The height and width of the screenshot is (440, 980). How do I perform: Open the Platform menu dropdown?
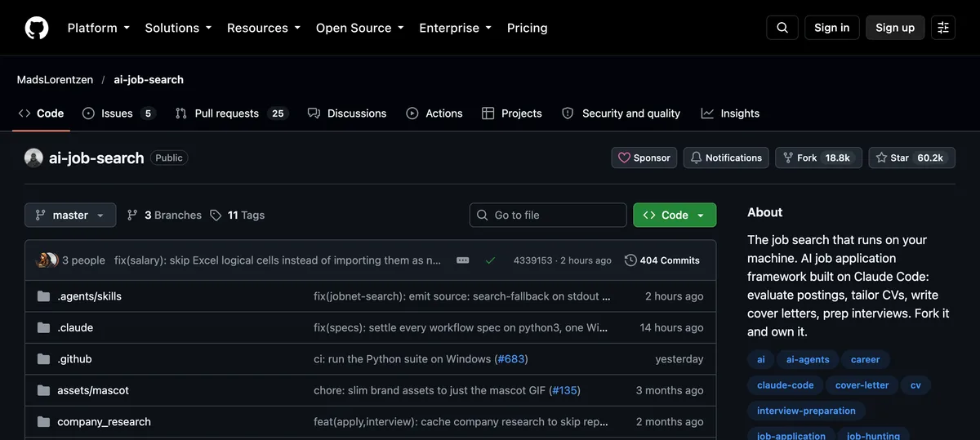[99, 28]
